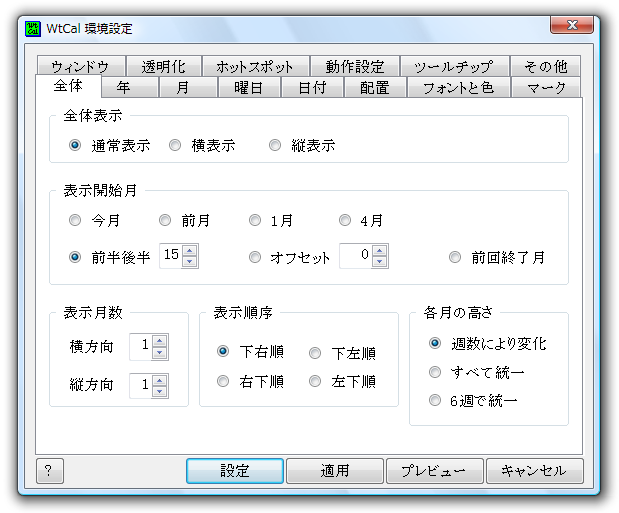Switch to the 透明化 tab
Image resolution: width=619 pixels, height=513 pixels.
click(x=163, y=66)
